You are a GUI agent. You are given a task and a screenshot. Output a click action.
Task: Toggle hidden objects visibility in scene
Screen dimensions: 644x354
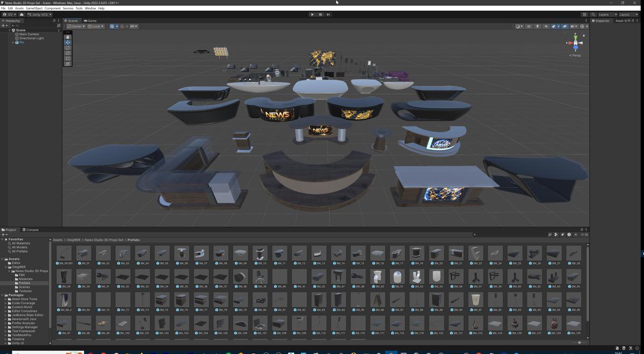[x=565, y=26]
